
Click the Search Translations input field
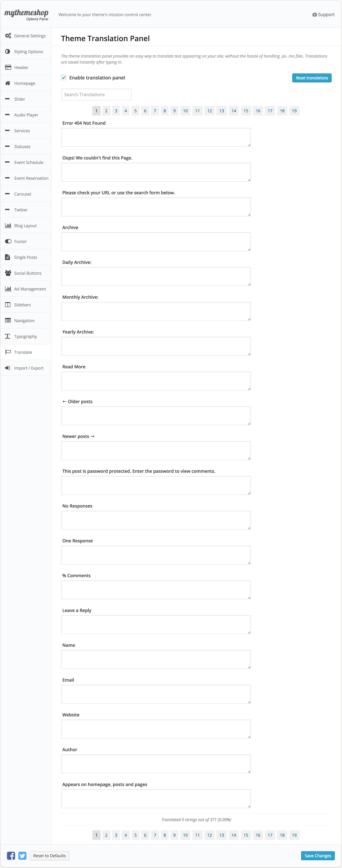coord(96,95)
